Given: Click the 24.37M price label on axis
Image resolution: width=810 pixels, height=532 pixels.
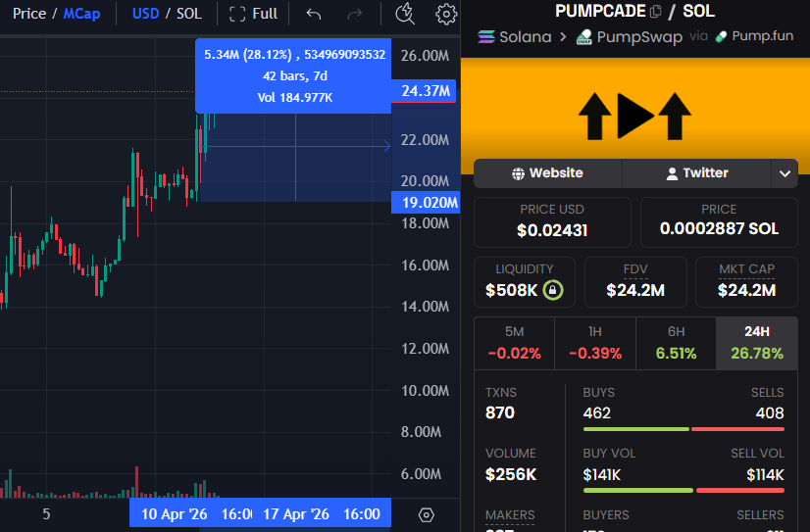Looking at the screenshot, I should point(424,91).
